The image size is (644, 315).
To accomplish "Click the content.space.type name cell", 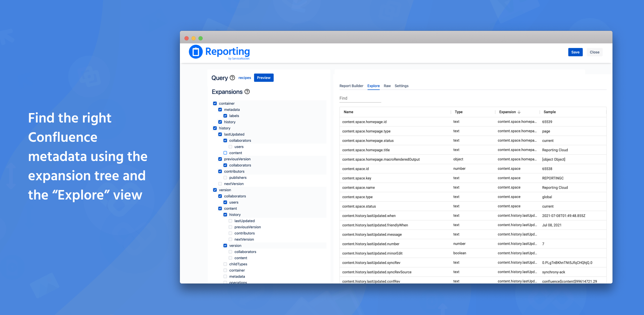I will [357, 197].
